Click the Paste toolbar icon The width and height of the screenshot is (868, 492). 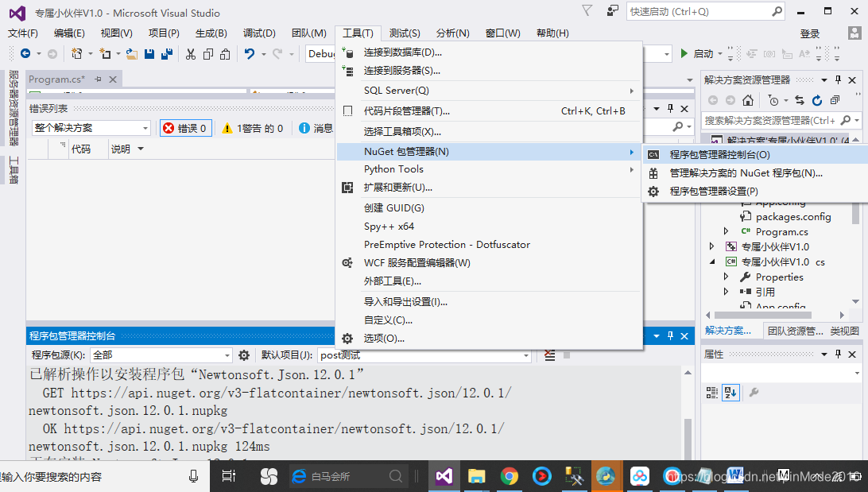coord(225,54)
